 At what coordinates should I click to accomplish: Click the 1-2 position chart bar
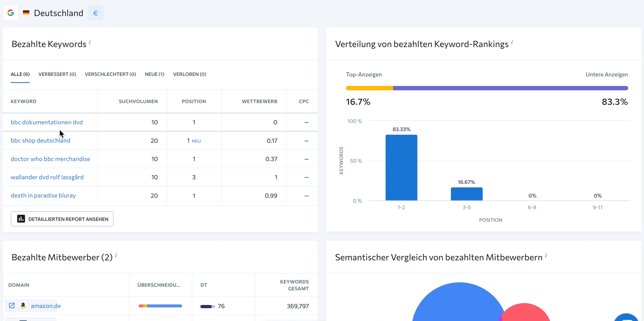click(x=401, y=167)
